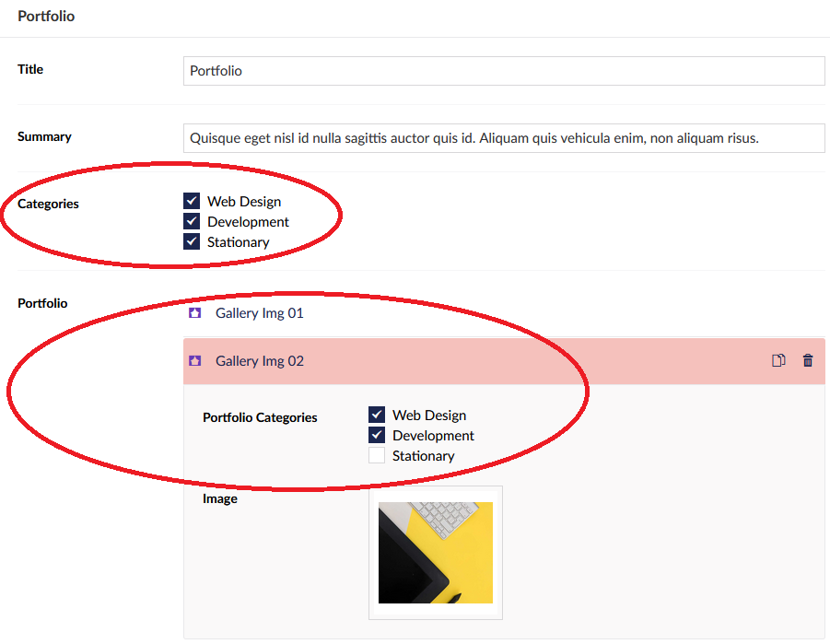Delete the Gallery Img 02 block
Image resolution: width=830 pixels, height=644 pixels.
pos(808,361)
